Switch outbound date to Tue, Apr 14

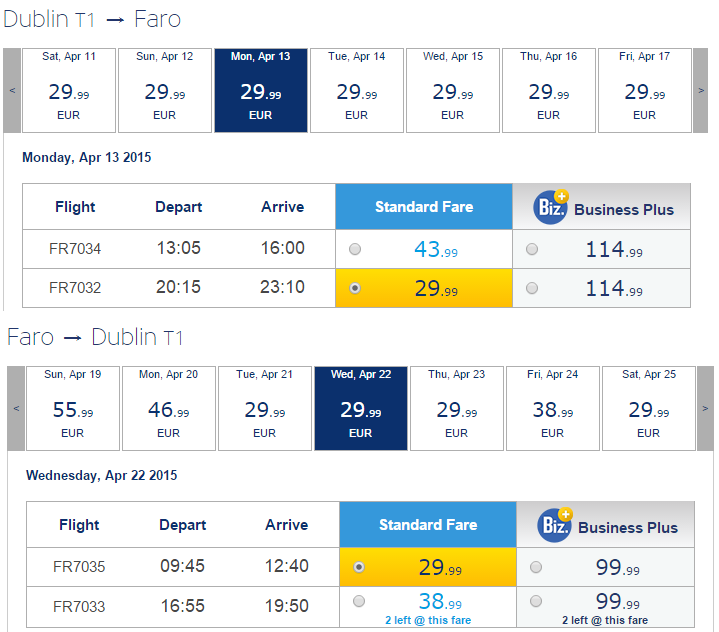point(357,90)
